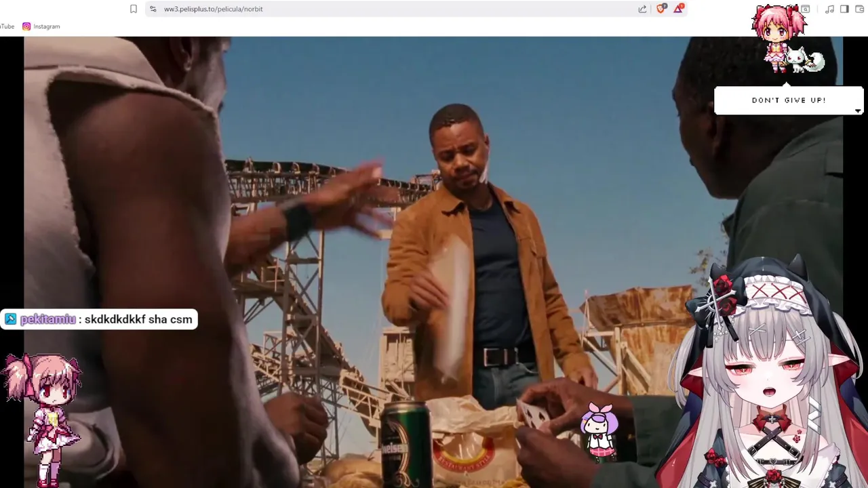868x488 pixels.
Task: Open the Brave media music note icon
Action: [x=829, y=9]
